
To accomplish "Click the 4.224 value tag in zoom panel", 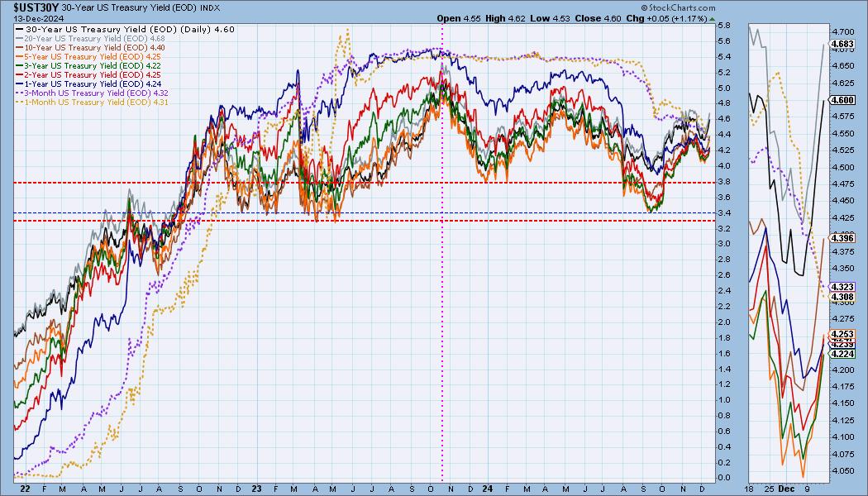I will tap(842, 355).
